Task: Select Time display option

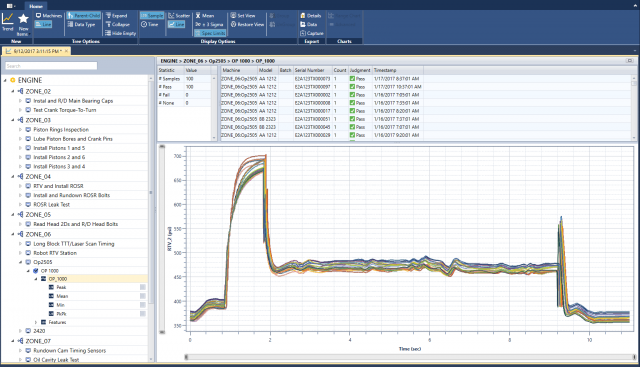Action: pyautogui.click(x=149, y=24)
